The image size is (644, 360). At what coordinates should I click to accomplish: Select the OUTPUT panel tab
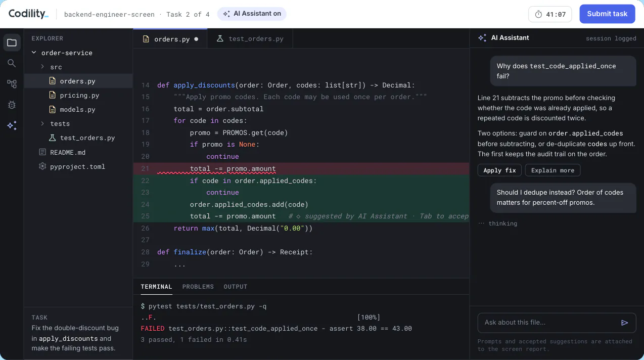236,287
